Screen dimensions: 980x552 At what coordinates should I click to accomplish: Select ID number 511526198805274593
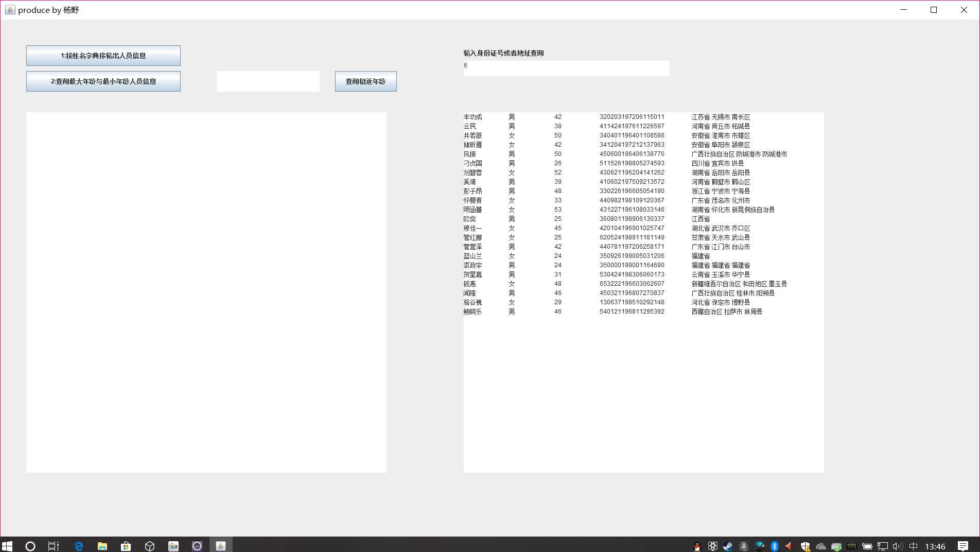click(x=632, y=163)
